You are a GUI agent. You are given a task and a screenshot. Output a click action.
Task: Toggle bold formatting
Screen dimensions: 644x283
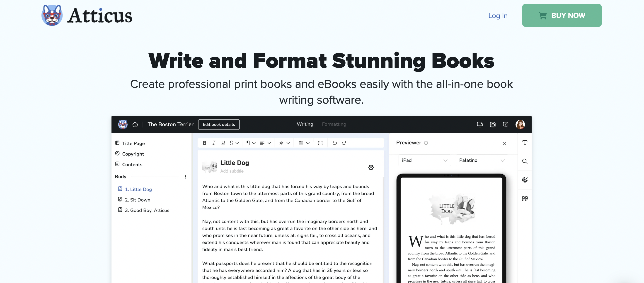coord(204,143)
